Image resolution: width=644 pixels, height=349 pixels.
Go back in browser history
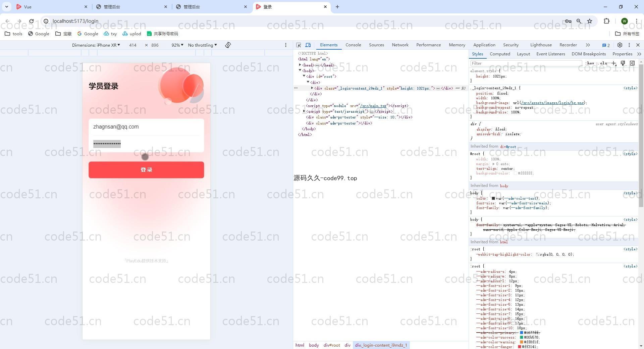pos(7,21)
